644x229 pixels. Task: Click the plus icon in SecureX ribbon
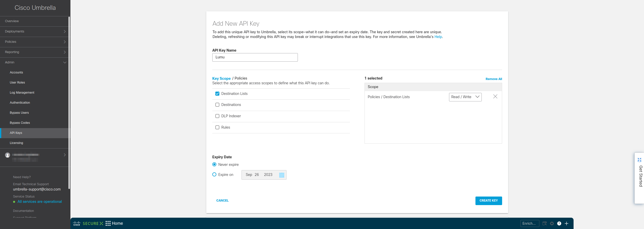pyautogui.click(x=567, y=223)
